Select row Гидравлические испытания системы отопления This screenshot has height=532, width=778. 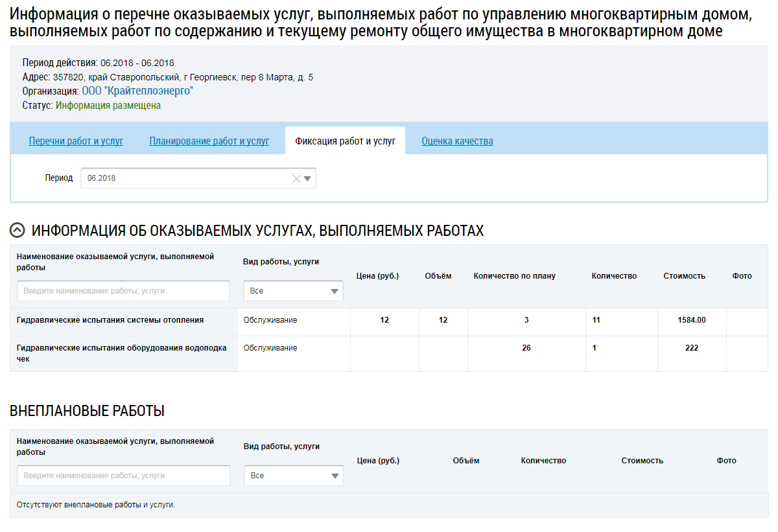pos(110,320)
